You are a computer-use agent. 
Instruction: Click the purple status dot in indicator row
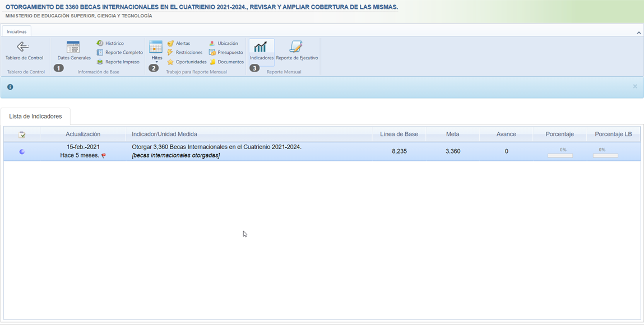coord(22,151)
